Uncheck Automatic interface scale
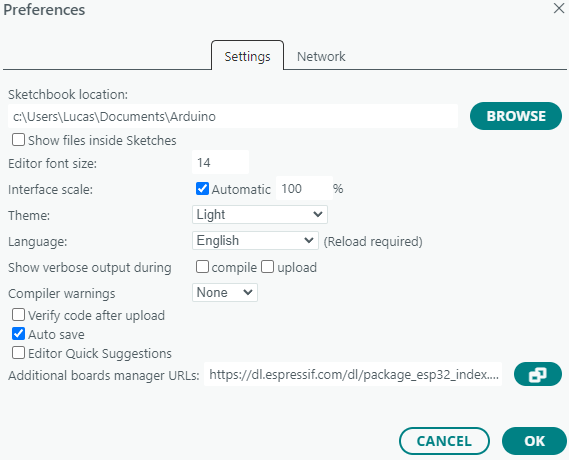The height and width of the screenshot is (460, 569). coord(202,189)
